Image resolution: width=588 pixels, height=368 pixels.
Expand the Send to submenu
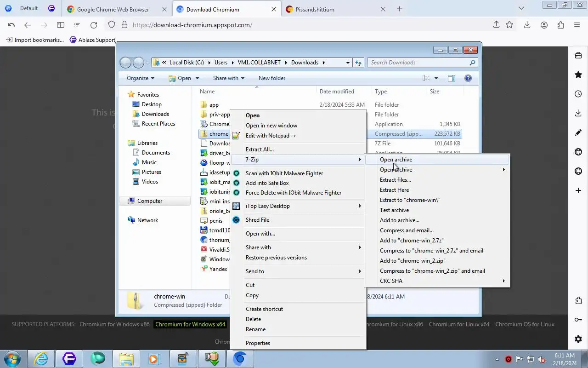coord(298,271)
